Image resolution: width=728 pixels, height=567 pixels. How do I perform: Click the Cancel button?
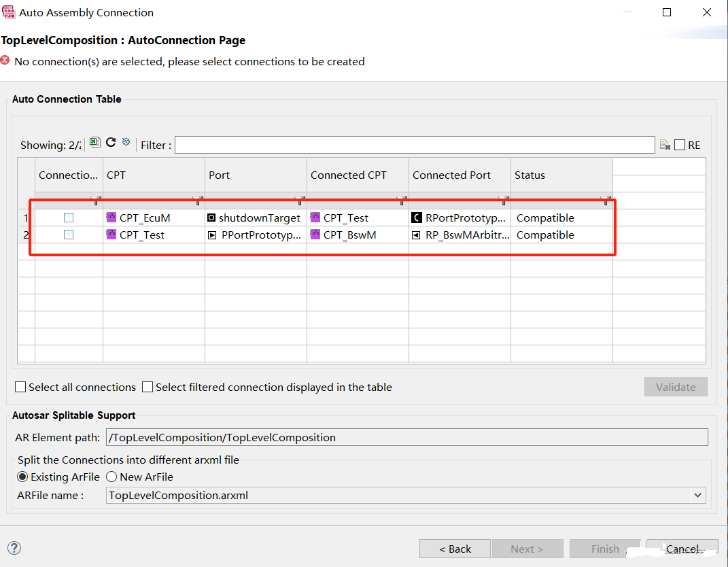pos(682,549)
